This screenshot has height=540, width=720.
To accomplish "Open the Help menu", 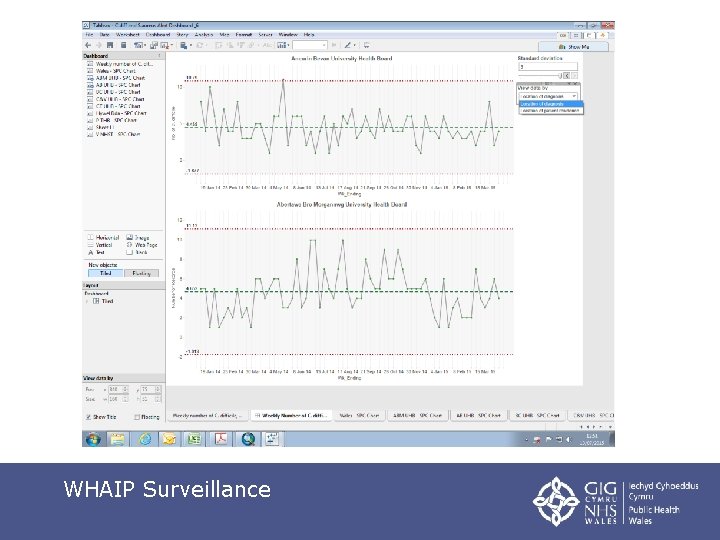I will tap(309, 34).
